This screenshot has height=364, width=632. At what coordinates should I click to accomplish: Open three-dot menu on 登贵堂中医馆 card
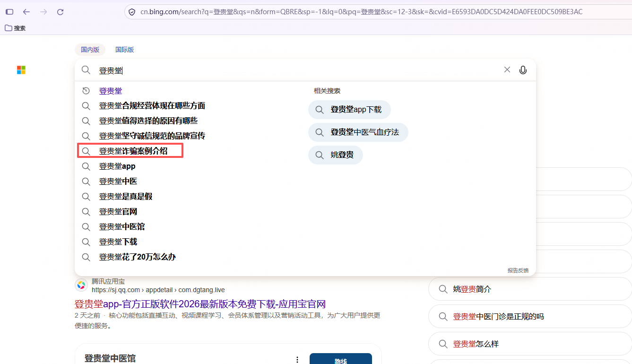[x=297, y=360]
